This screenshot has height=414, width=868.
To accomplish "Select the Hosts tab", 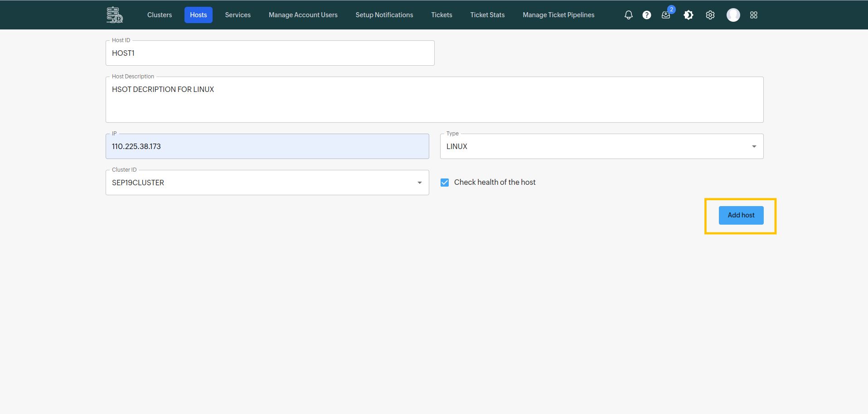I will pos(199,15).
